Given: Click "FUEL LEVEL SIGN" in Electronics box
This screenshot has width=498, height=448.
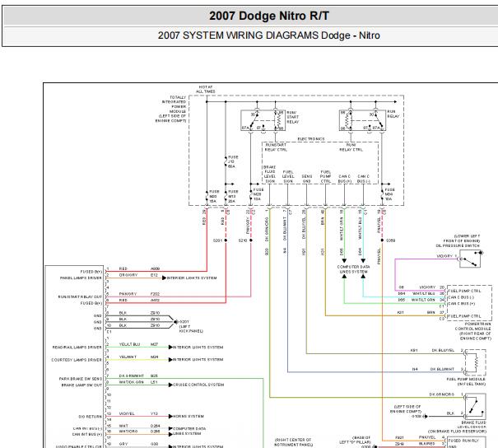Looking at the screenshot, I should (288, 176).
